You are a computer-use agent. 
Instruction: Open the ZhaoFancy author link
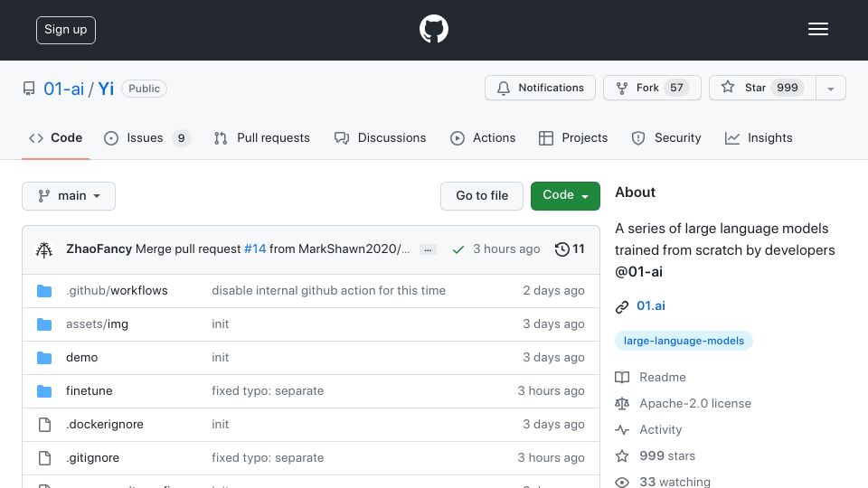point(99,249)
